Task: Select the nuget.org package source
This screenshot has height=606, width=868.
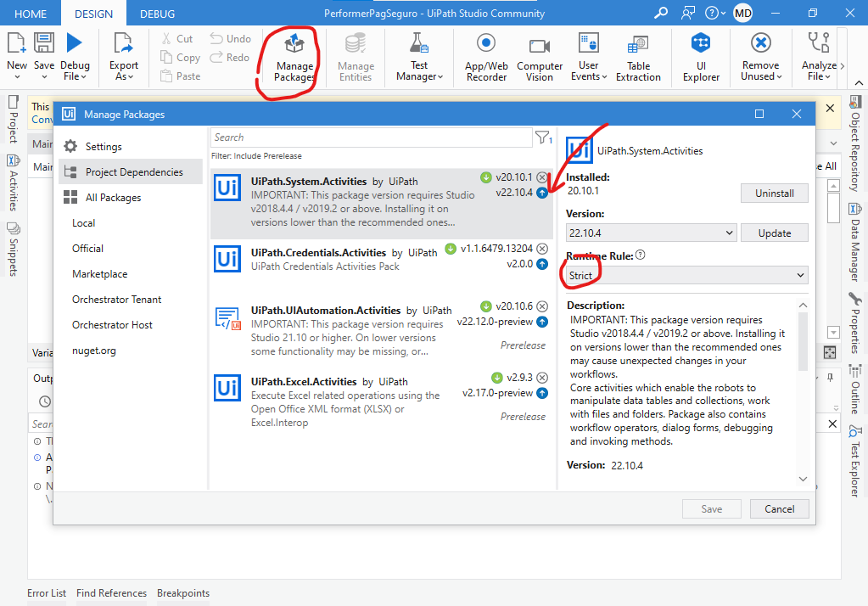Action: (94, 351)
